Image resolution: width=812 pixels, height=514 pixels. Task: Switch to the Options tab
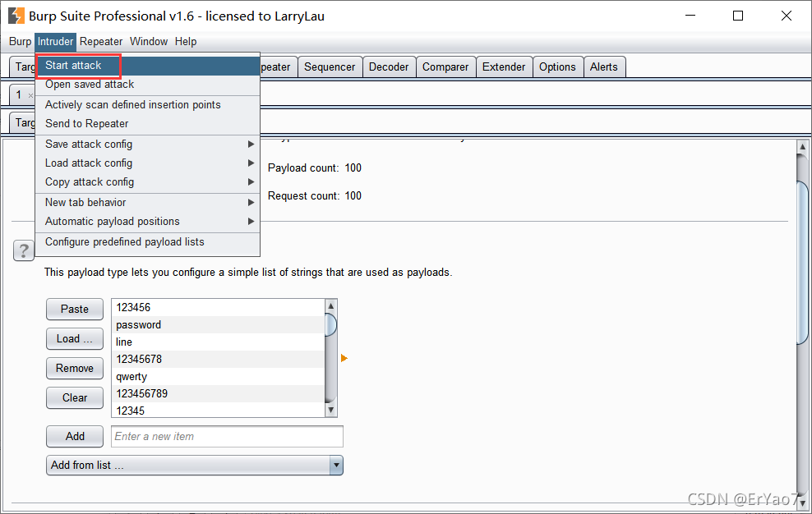557,67
